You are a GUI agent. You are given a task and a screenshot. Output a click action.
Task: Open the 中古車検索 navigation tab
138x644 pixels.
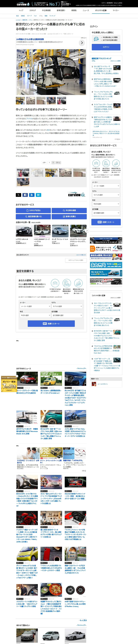pyautogui.click(x=46, y=11)
